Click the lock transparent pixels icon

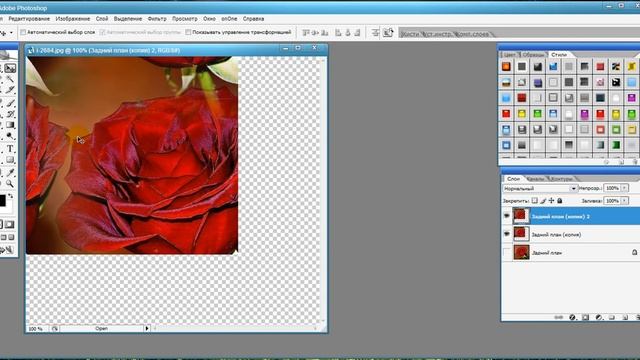(x=535, y=200)
